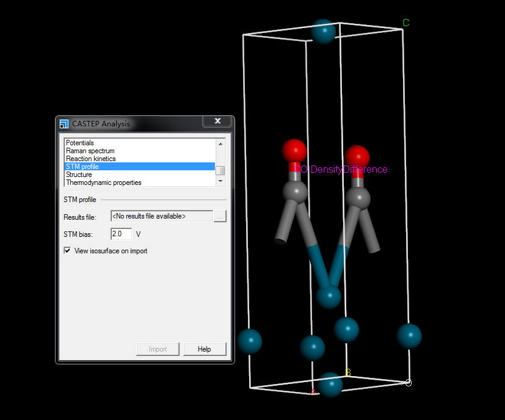The width and height of the screenshot is (505, 420).
Task: Select the teal atom at cell top
Action: [x=324, y=31]
